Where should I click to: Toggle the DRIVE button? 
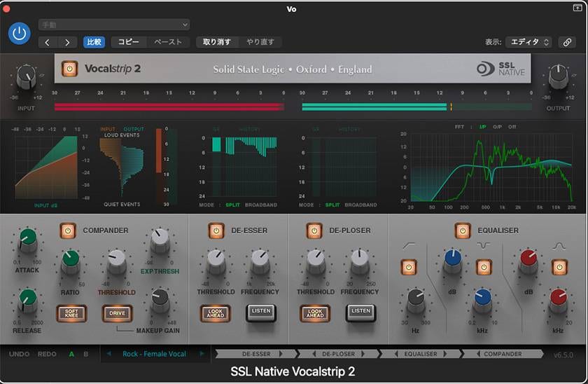pos(117,313)
